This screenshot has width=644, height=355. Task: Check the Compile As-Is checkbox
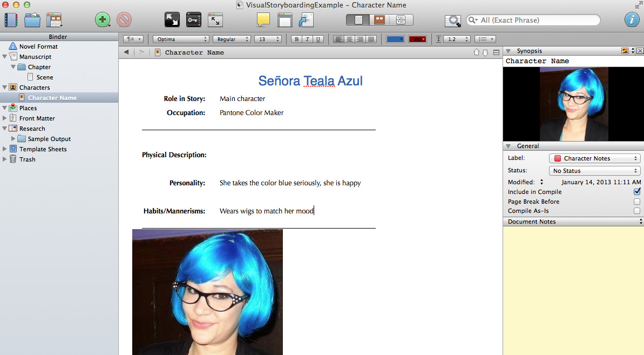[637, 211]
